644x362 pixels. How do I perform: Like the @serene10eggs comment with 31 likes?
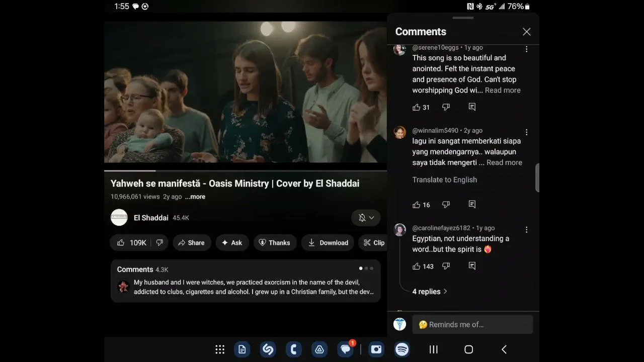(x=421, y=107)
